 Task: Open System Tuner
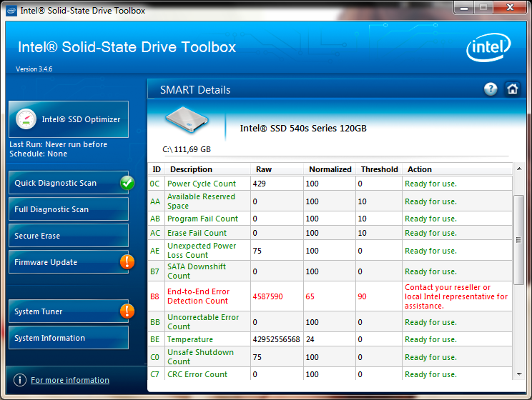pos(69,311)
